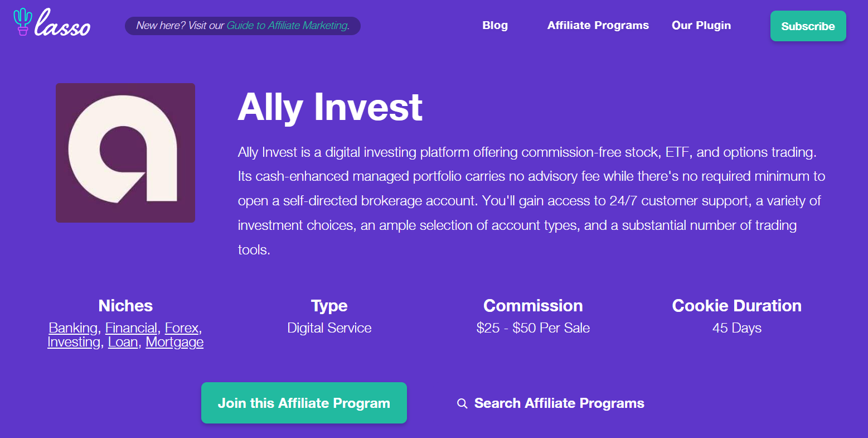Click the lasso wordmark text in header
Image resolution: width=868 pixels, height=438 pixels.
click(x=62, y=25)
